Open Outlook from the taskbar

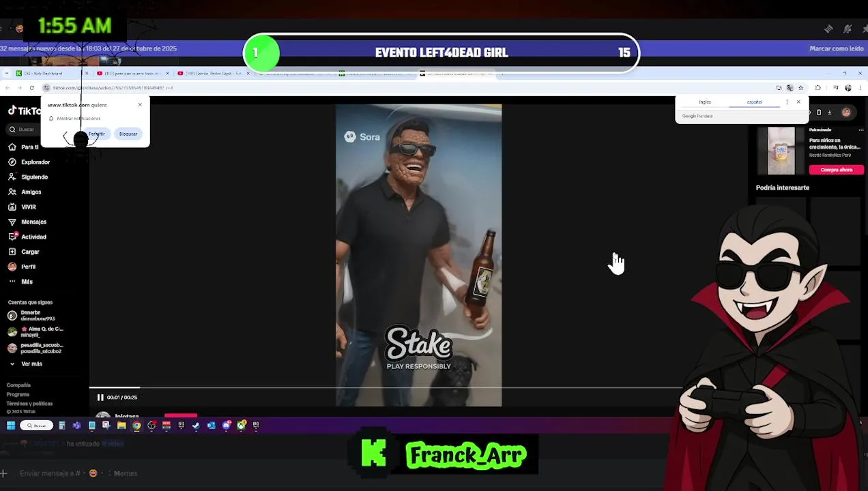pyautogui.click(x=211, y=426)
